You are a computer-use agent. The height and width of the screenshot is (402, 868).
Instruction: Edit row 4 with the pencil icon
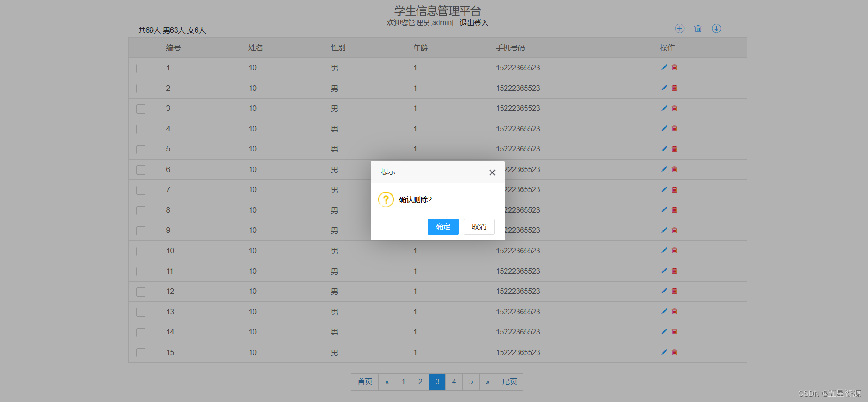pos(664,128)
